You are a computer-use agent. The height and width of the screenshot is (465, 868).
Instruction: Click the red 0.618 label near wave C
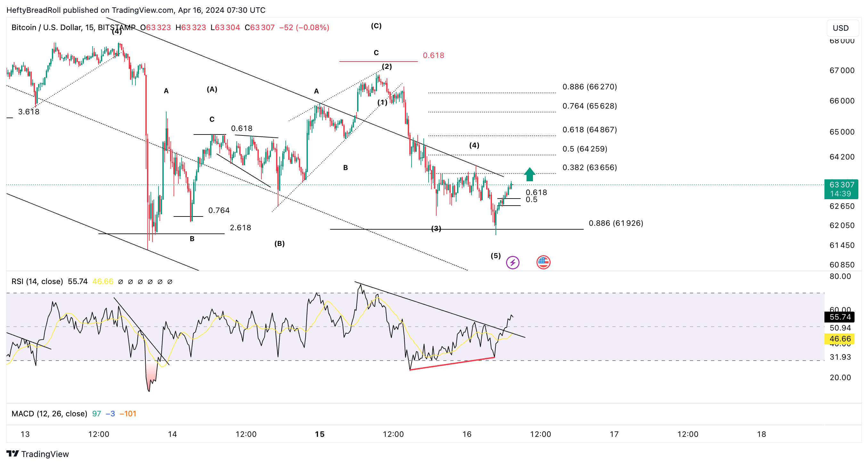[x=433, y=55]
